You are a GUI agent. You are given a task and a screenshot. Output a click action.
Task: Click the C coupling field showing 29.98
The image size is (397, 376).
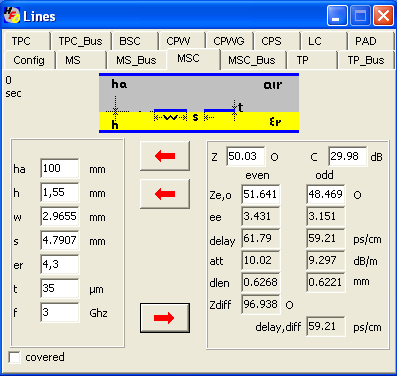[348, 156]
